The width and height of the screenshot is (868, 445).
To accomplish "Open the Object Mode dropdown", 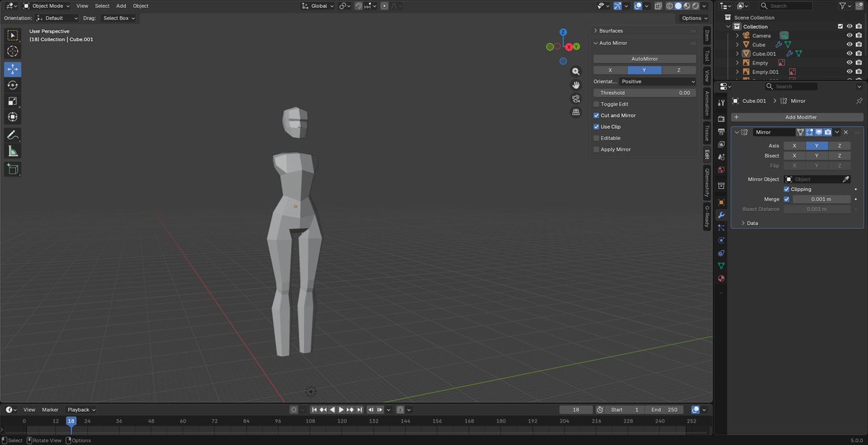I will click(x=46, y=6).
